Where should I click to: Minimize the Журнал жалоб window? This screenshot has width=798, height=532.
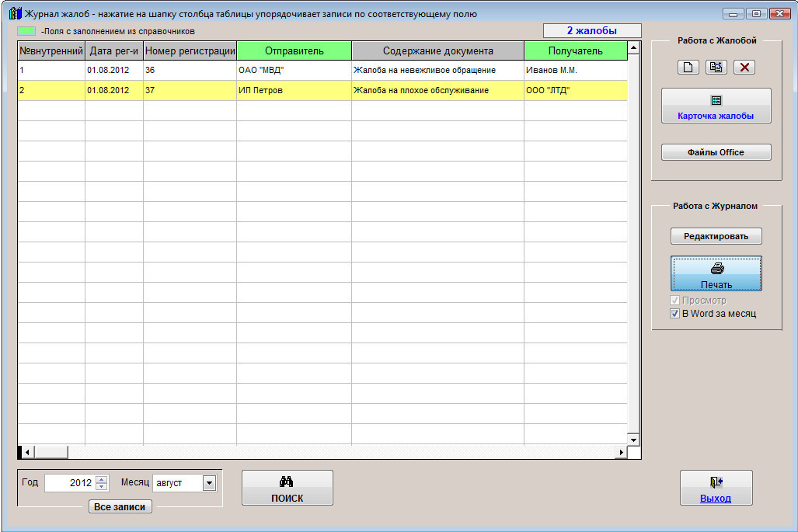coord(734,14)
